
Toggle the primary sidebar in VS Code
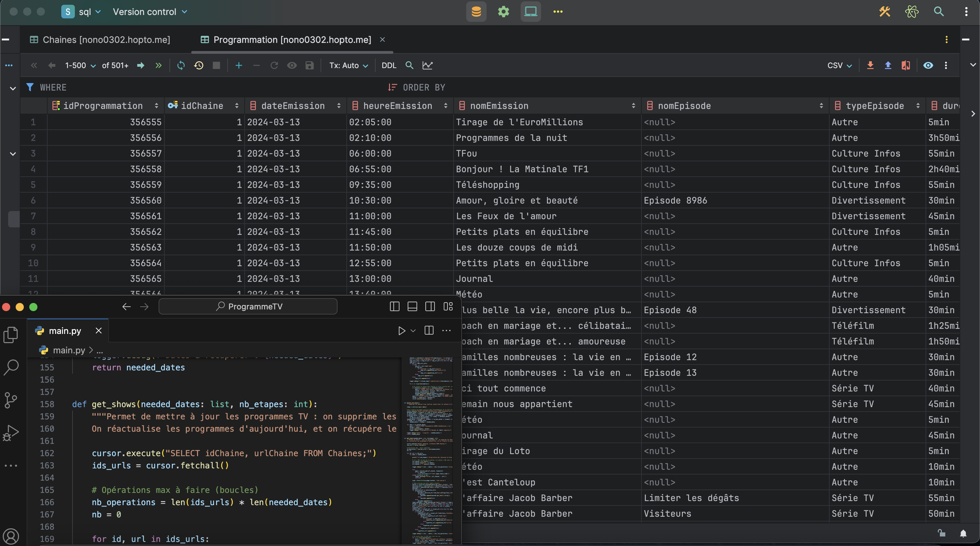point(394,307)
